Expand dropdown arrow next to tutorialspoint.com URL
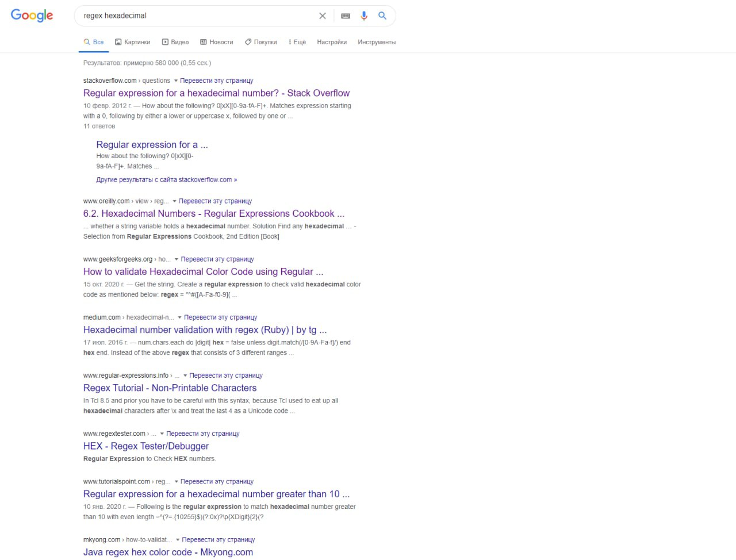 click(177, 482)
